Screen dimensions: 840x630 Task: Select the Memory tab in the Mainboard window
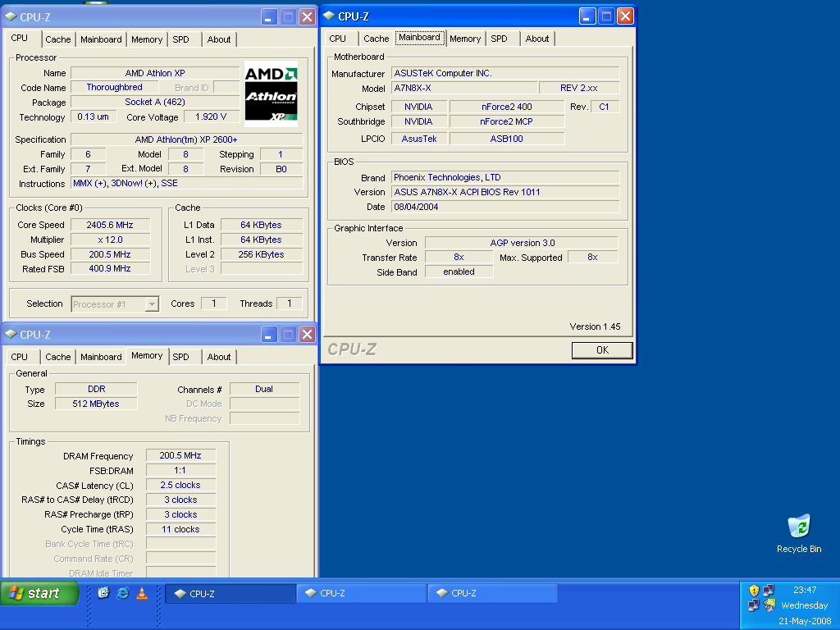click(x=465, y=39)
